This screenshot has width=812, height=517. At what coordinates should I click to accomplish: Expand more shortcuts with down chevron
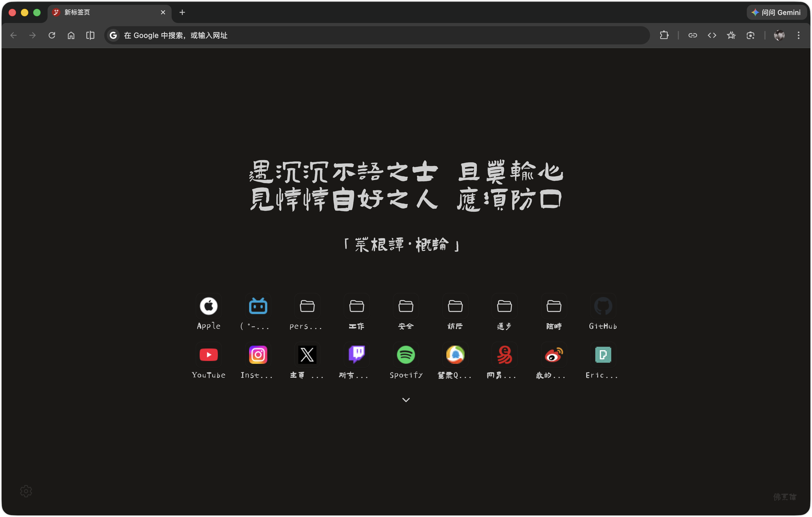pyautogui.click(x=406, y=400)
